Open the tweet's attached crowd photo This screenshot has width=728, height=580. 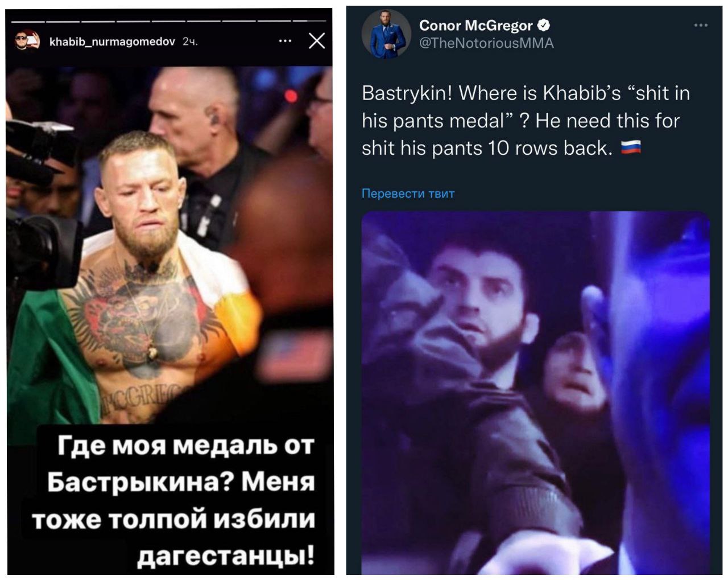pyautogui.click(x=536, y=393)
